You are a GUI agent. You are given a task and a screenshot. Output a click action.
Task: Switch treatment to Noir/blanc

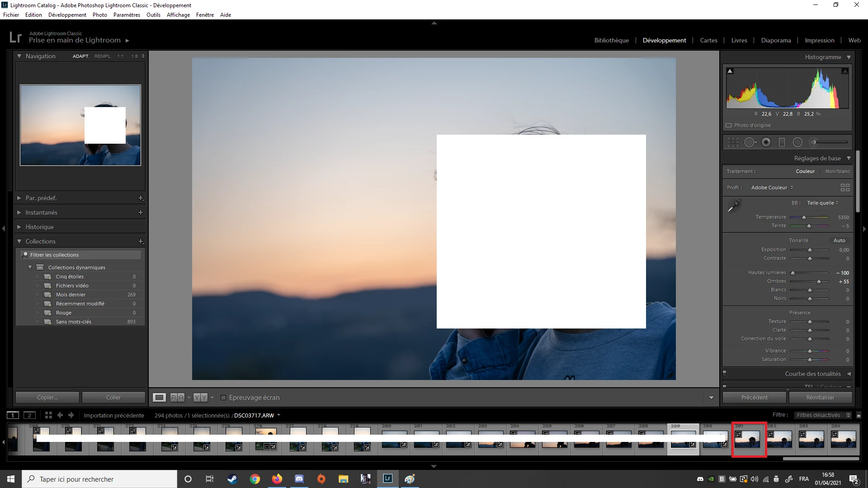(837, 171)
